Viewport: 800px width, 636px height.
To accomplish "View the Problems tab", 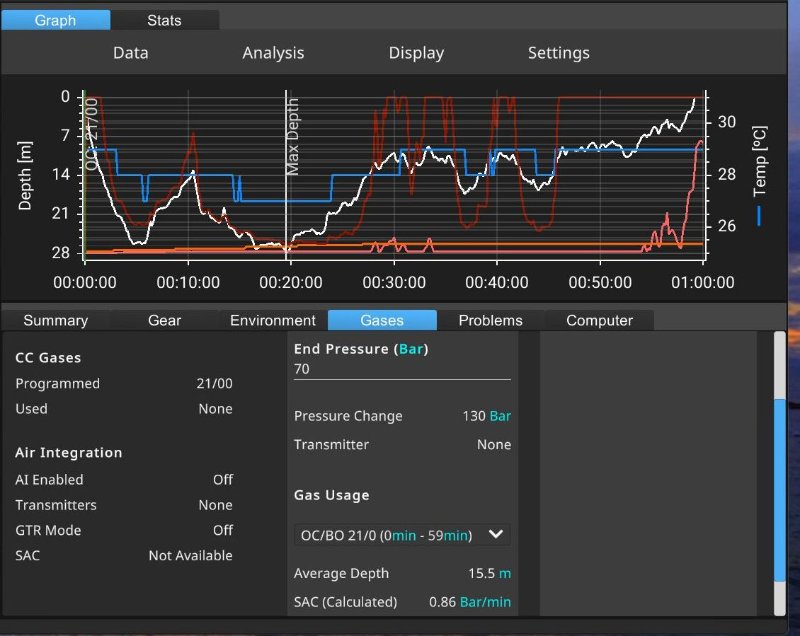I will [490, 320].
